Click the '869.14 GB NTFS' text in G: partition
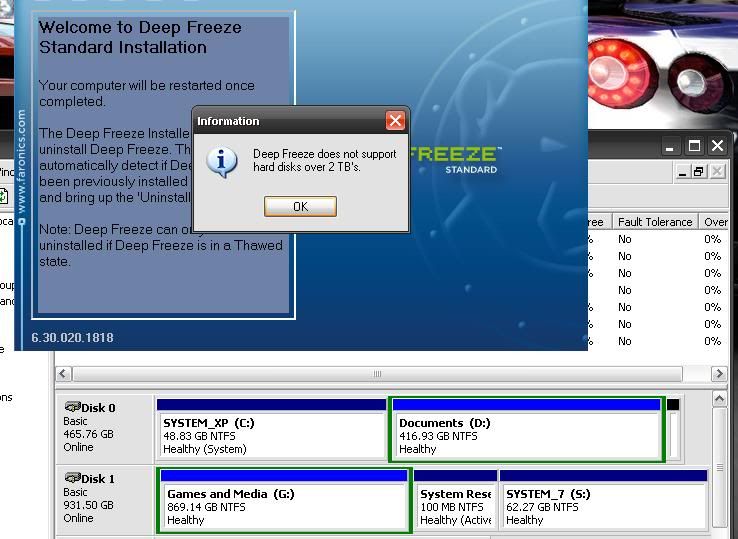The image size is (738, 539). [206, 507]
